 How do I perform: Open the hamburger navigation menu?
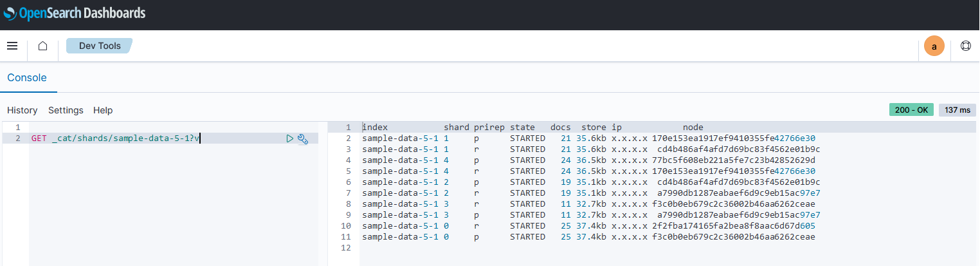click(x=12, y=46)
